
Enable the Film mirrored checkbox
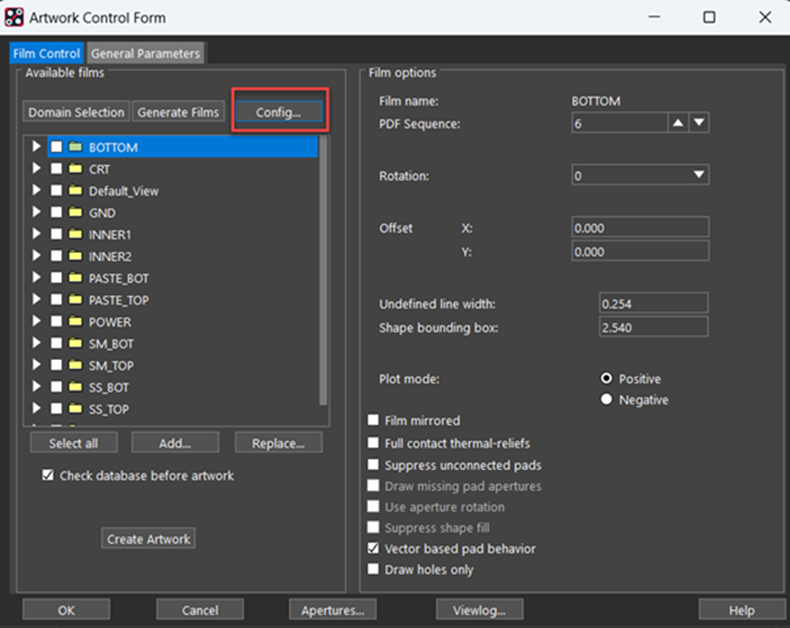[374, 421]
